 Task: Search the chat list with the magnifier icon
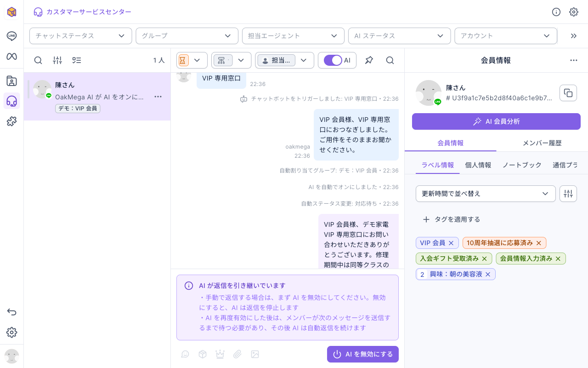pos(38,60)
